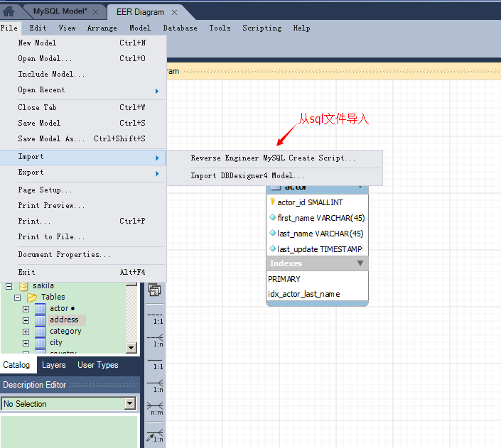The width and height of the screenshot is (501, 448).
Task: Select non-identifying 1:n relationship tool
Action: 155,341
